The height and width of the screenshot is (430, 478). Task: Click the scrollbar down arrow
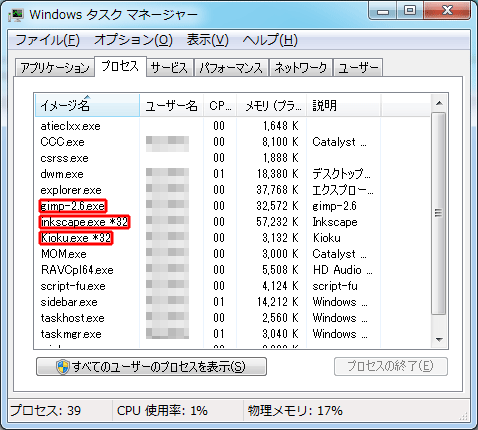pyautogui.click(x=439, y=340)
